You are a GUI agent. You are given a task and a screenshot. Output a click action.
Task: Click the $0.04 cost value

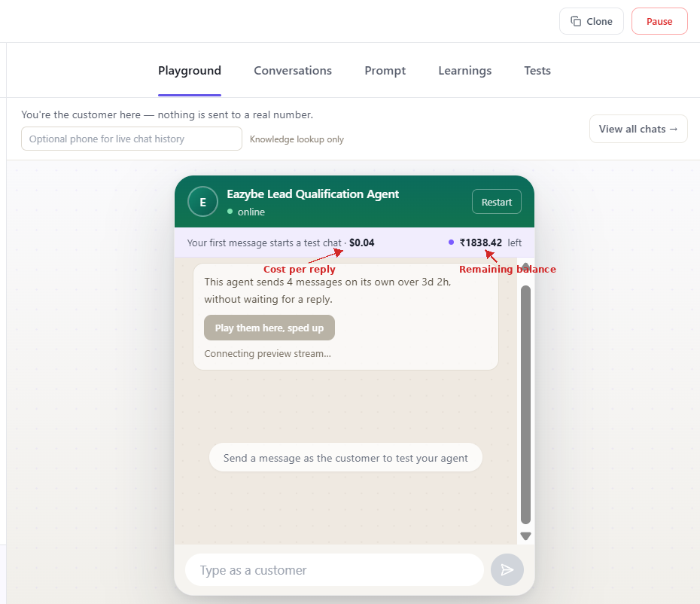[361, 243]
